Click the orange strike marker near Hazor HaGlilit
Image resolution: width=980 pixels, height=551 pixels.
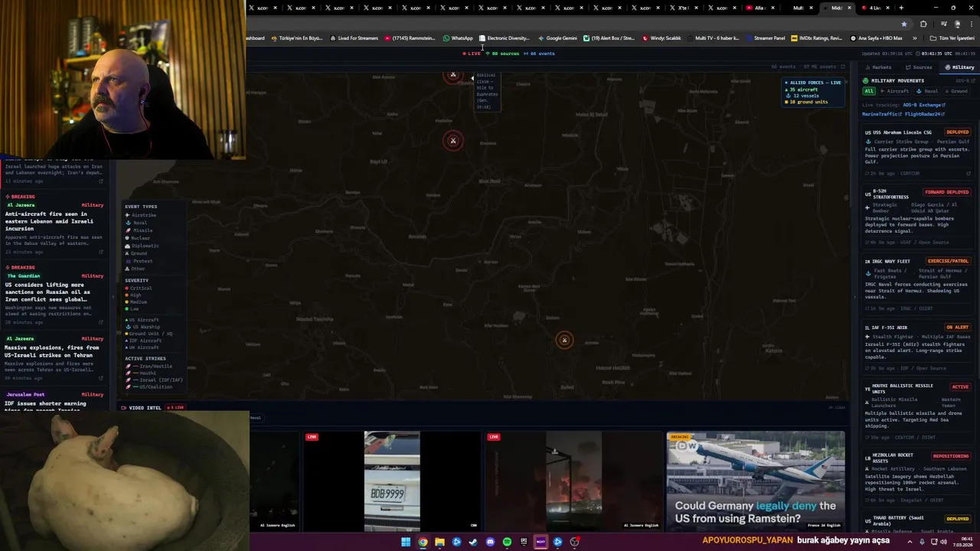point(564,341)
